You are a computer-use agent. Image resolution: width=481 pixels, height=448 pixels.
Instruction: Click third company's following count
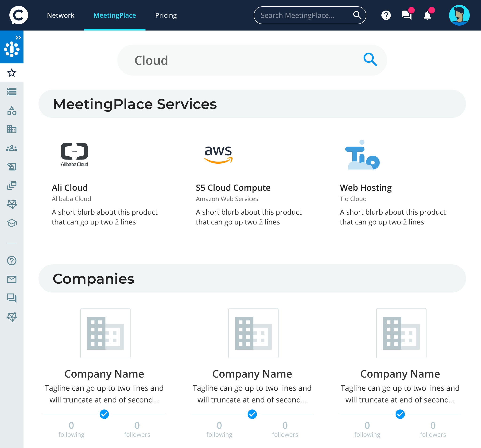coord(367,429)
